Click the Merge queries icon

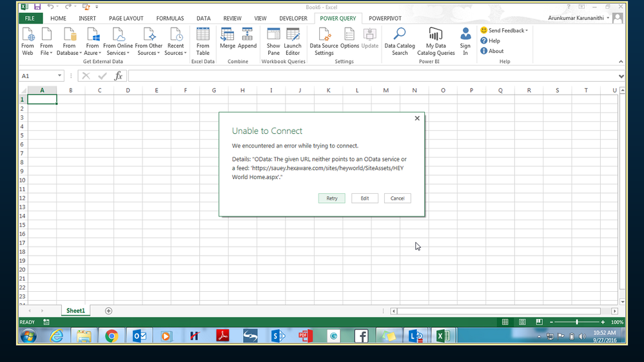pyautogui.click(x=228, y=38)
